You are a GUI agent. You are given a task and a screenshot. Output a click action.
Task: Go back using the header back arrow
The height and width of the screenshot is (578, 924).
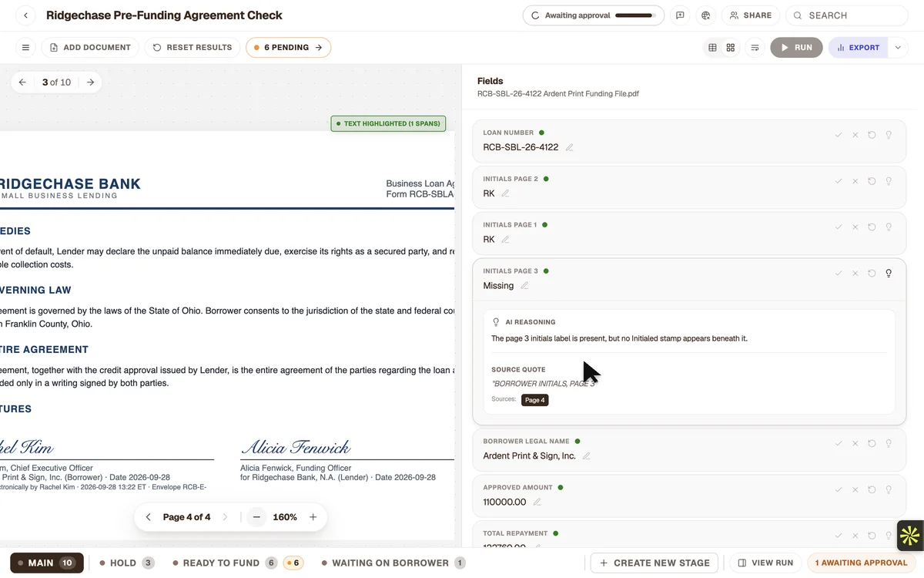click(25, 15)
